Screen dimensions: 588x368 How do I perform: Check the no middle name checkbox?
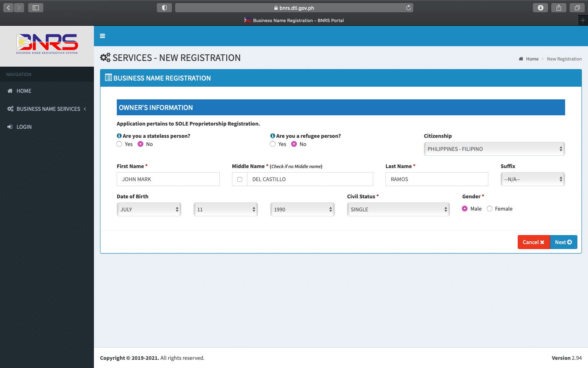pyautogui.click(x=240, y=180)
